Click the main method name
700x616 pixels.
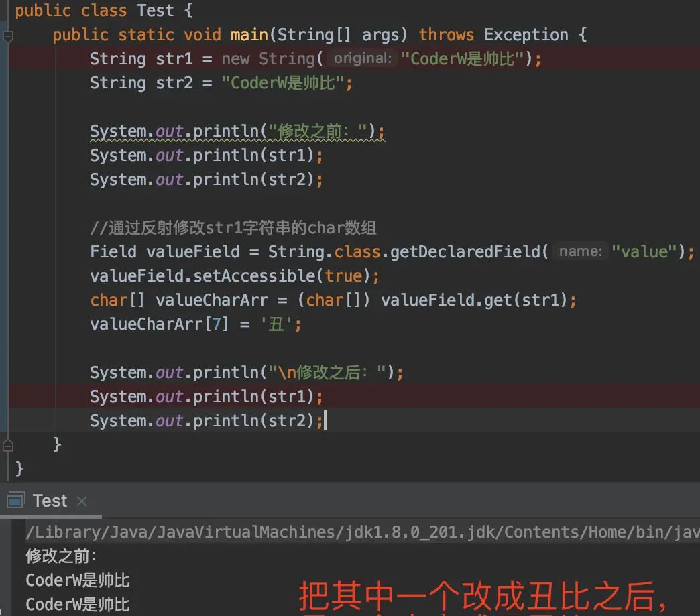tap(249, 34)
